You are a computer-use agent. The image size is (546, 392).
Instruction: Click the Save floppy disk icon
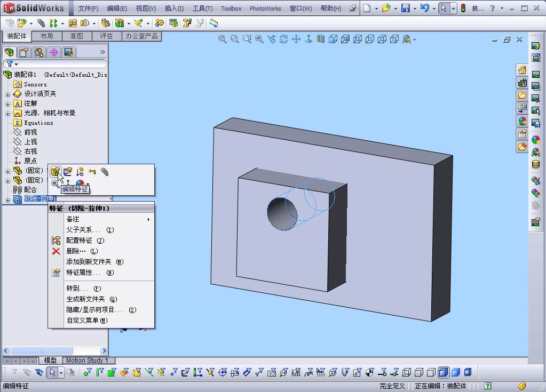(405, 8)
